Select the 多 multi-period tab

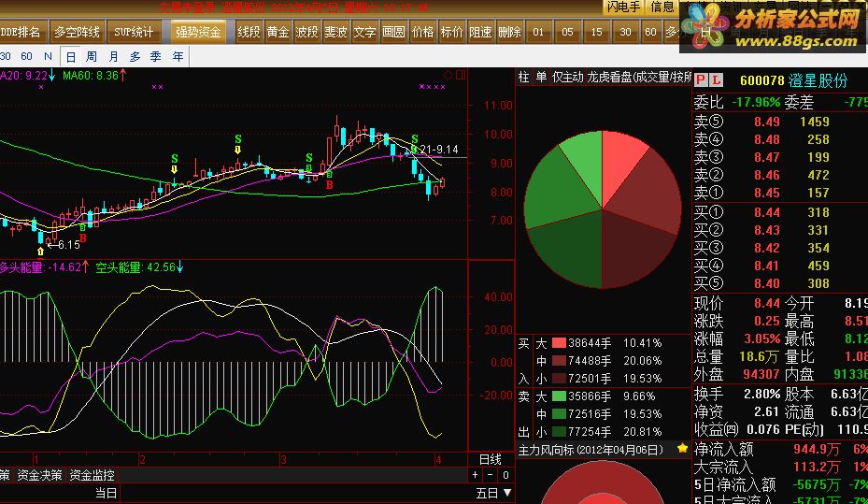(x=135, y=56)
